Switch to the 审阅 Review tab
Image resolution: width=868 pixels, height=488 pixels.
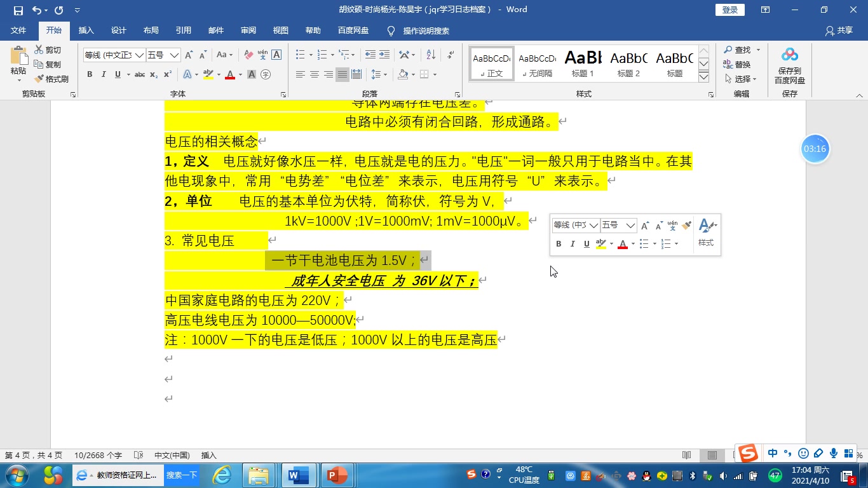click(248, 30)
